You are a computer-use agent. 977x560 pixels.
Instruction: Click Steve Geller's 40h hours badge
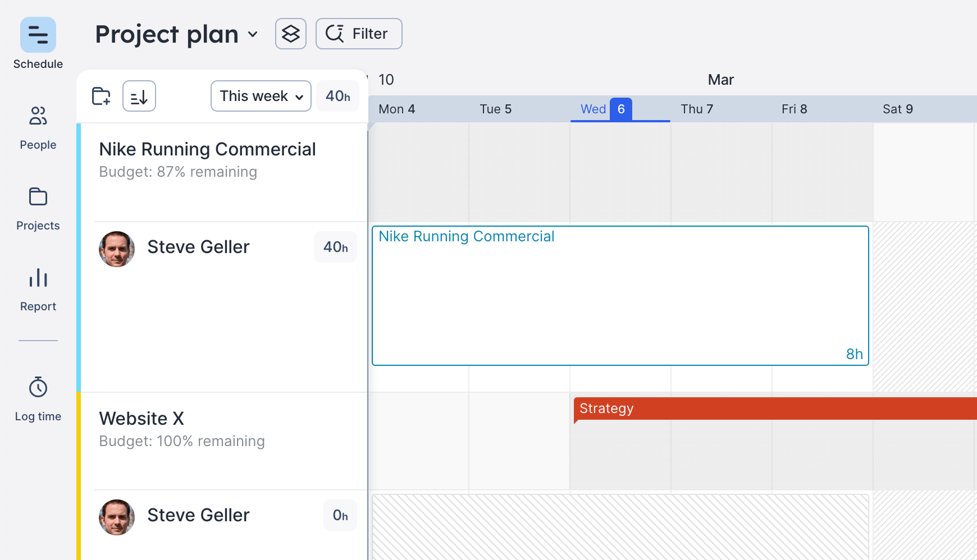click(x=336, y=247)
